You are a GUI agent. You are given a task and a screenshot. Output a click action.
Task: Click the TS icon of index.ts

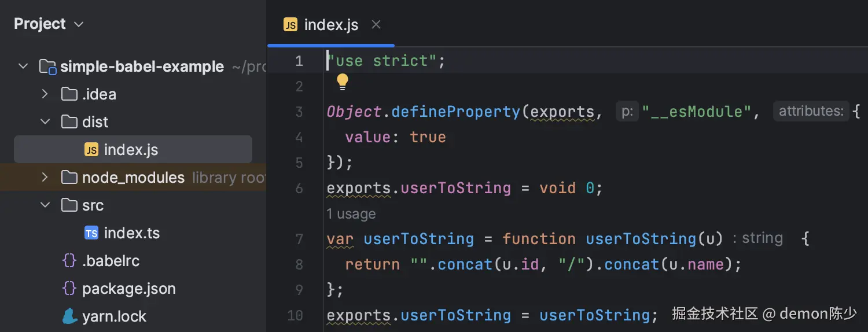[x=91, y=233]
